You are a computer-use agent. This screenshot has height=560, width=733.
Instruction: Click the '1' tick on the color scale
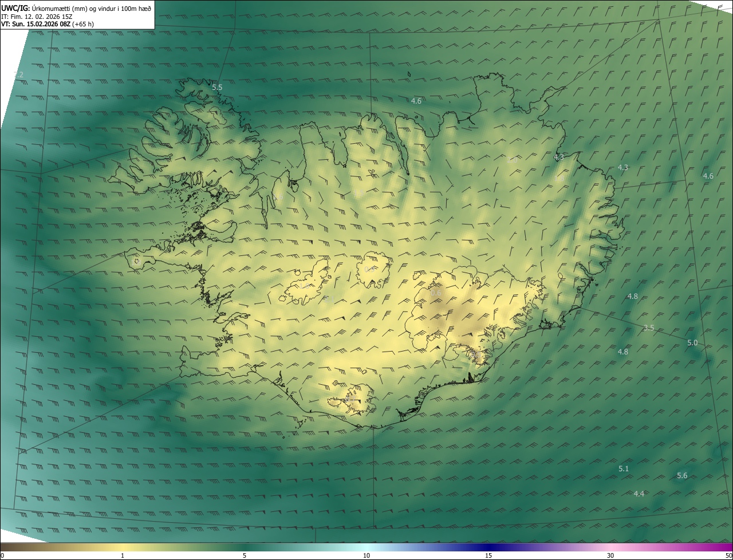tap(123, 555)
